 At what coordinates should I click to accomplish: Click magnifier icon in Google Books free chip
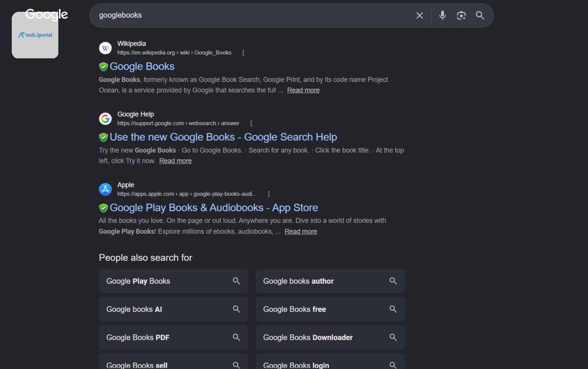coord(393,309)
